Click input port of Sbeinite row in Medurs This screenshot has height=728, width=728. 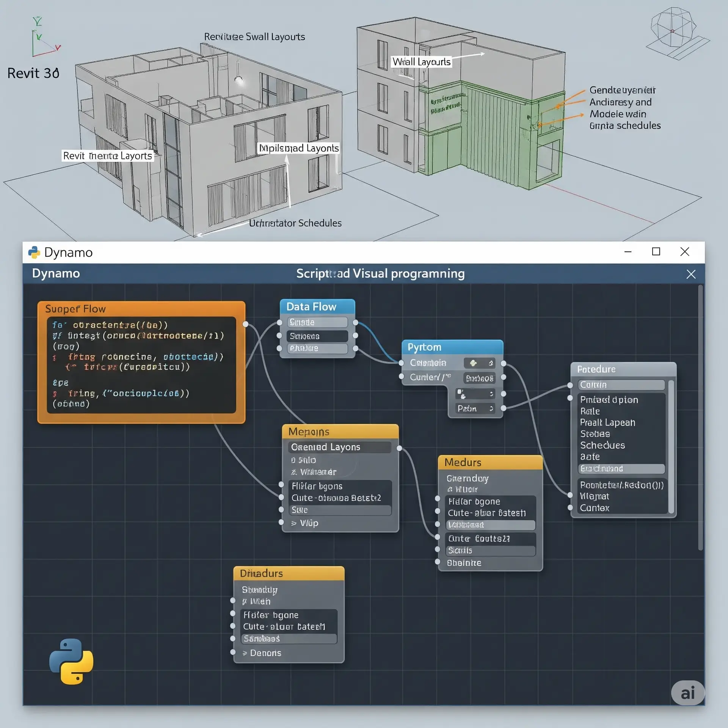438,562
